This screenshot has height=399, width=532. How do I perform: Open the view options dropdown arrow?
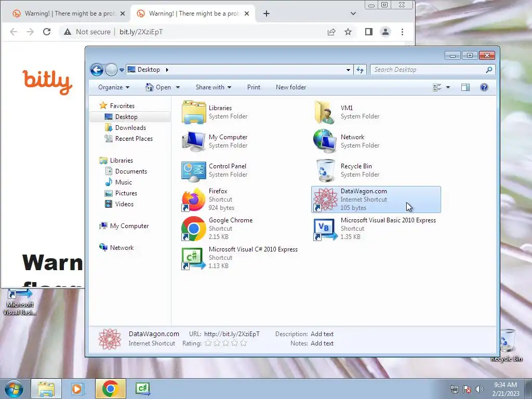(448, 87)
